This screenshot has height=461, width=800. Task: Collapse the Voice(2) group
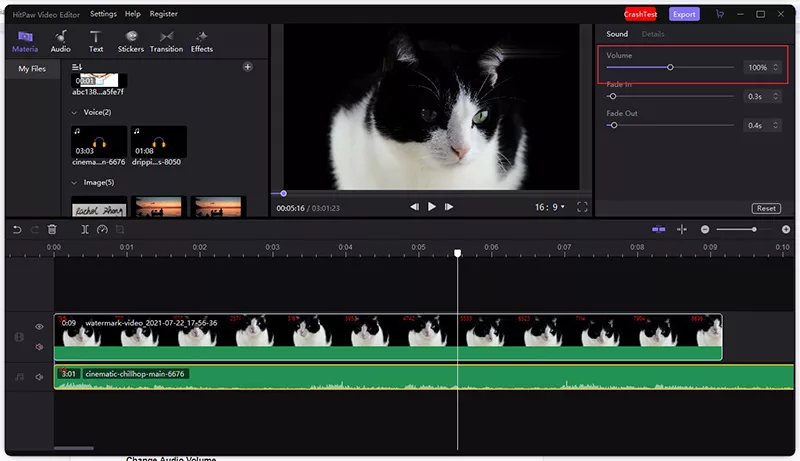point(75,113)
